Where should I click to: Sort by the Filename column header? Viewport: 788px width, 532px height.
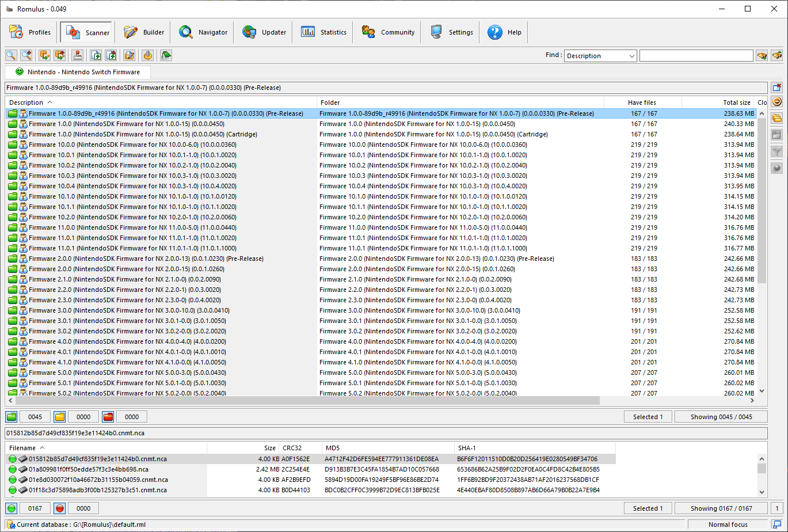(x=106, y=448)
